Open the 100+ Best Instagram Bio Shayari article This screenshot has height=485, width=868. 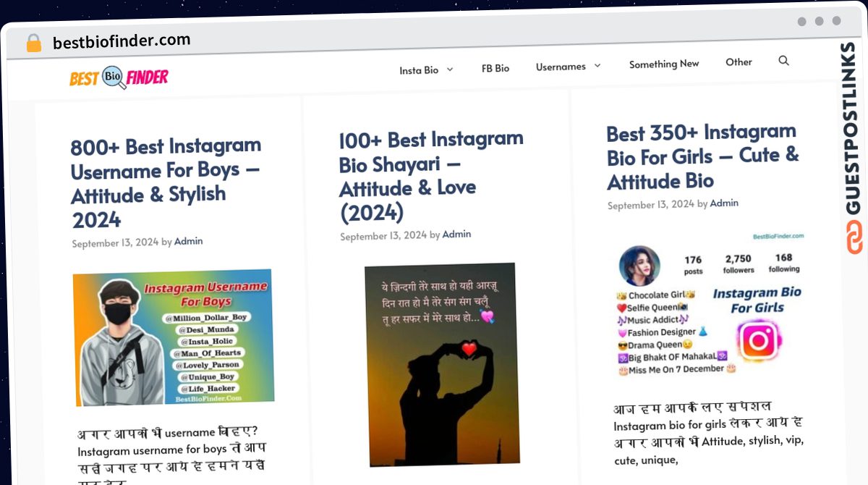pyautogui.click(x=431, y=176)
